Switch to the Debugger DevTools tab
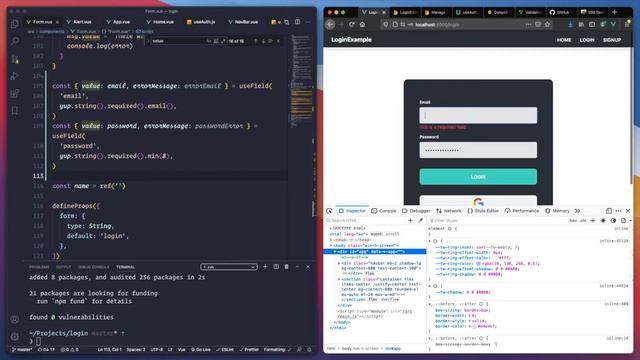Screen dimensions: 640x360 [x=416, y=211]
